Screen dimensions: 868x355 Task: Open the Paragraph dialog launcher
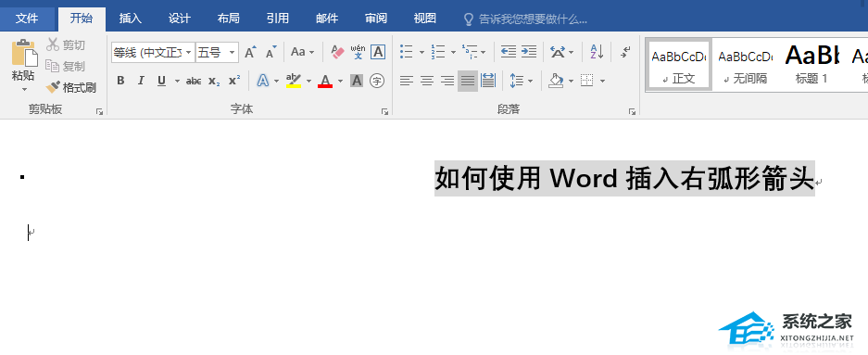pyautogui.click(x=632, y=111)
